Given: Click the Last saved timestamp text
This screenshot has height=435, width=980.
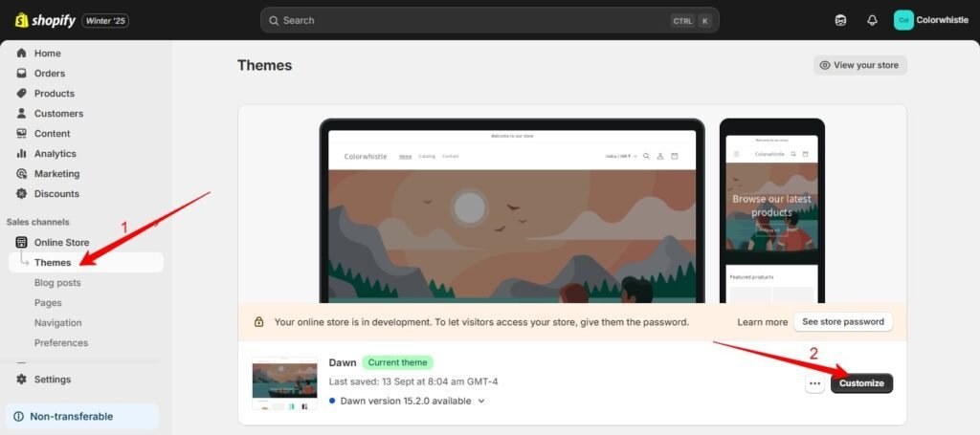Looking at the screenshot, I should click(413, 381).
